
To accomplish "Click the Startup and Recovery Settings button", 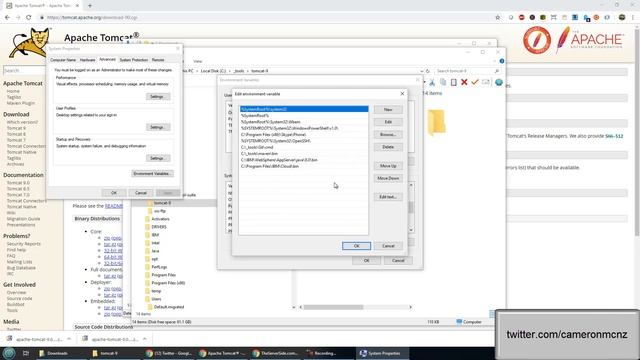I will (157, 158).
